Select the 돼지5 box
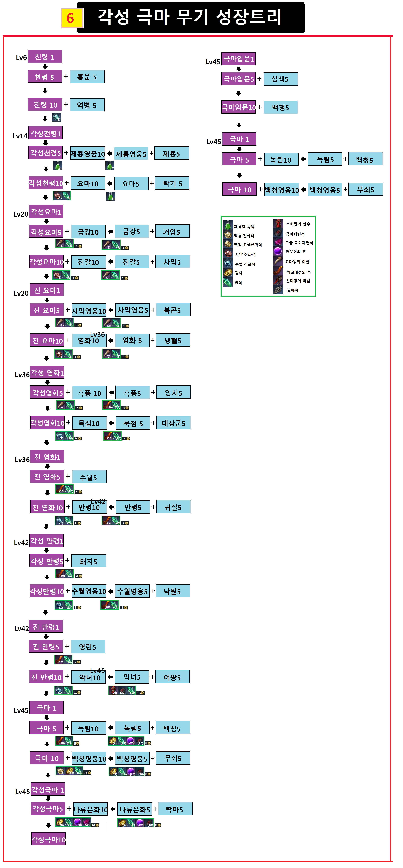Image resolution: width=403 pixels, height=868 pixels. pyautogui.click(x=89, y=561)
